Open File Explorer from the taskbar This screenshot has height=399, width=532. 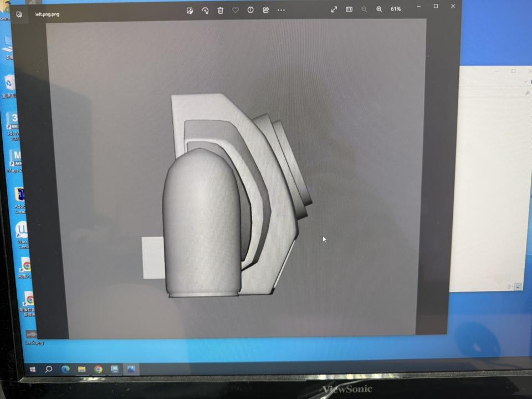coord(81,369)
